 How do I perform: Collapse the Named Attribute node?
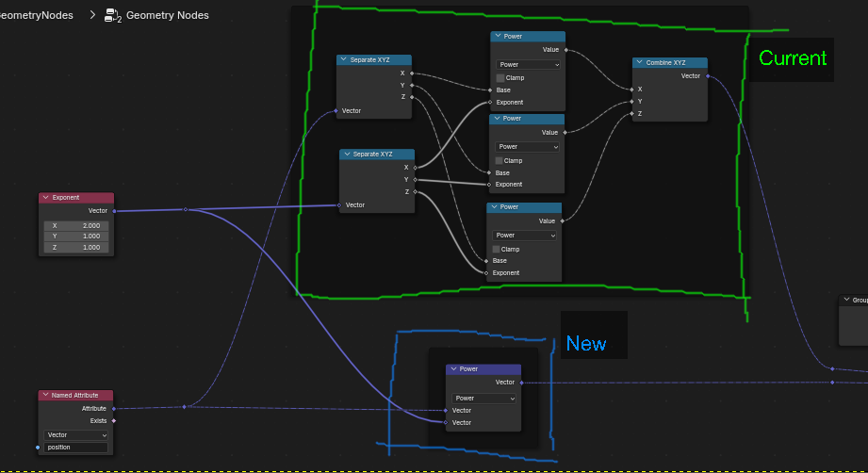(45, 395)
